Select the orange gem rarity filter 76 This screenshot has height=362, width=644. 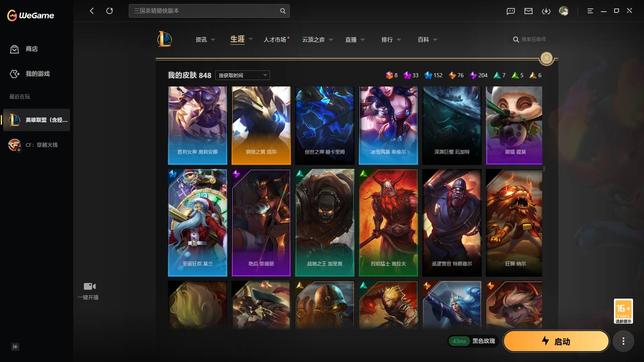(x=456, y=75)
